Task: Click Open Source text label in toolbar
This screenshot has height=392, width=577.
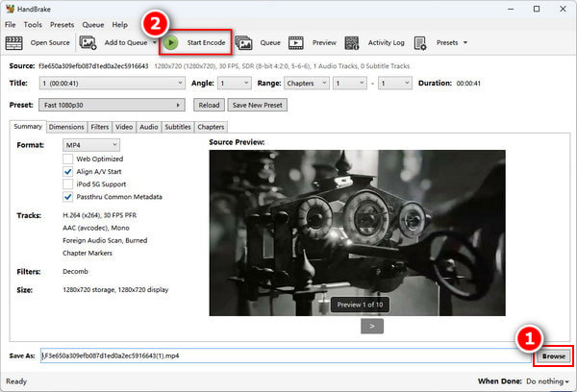Action: (50, 42)
